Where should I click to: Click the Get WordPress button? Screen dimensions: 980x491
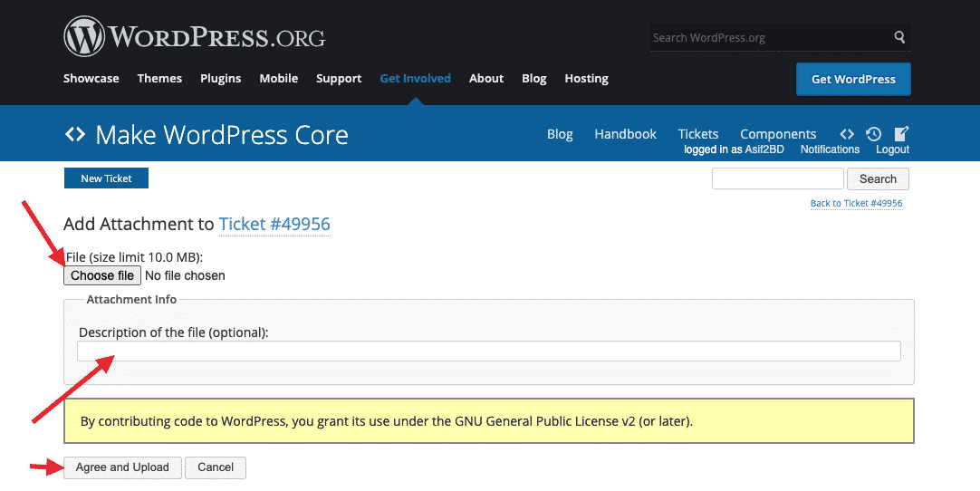pyautogui.click(x=853, y=79)
